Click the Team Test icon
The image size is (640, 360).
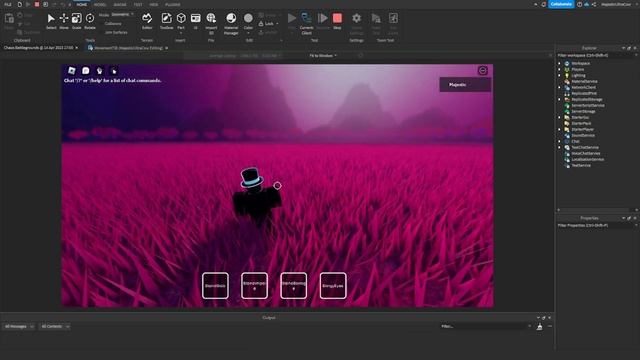tap(376, 18)
